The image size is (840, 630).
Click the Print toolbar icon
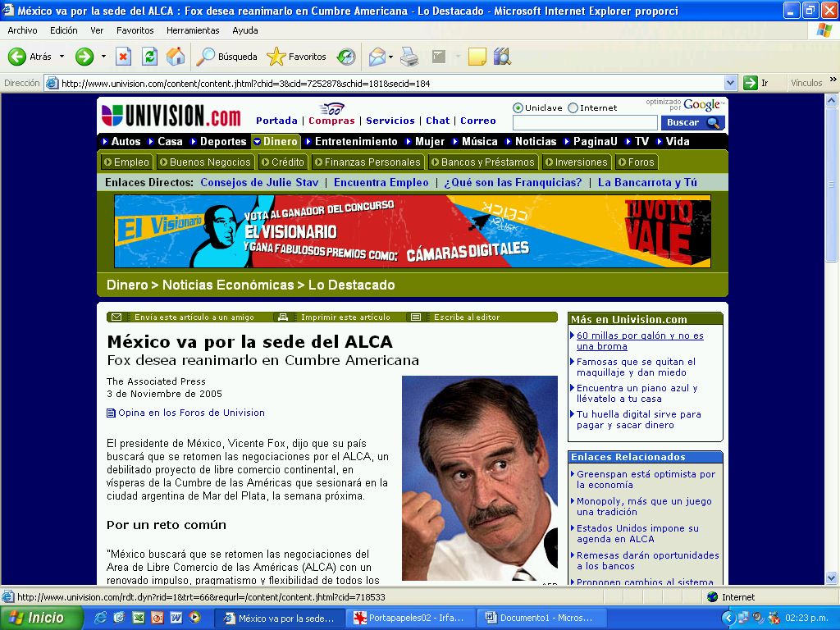coord(409,57)
